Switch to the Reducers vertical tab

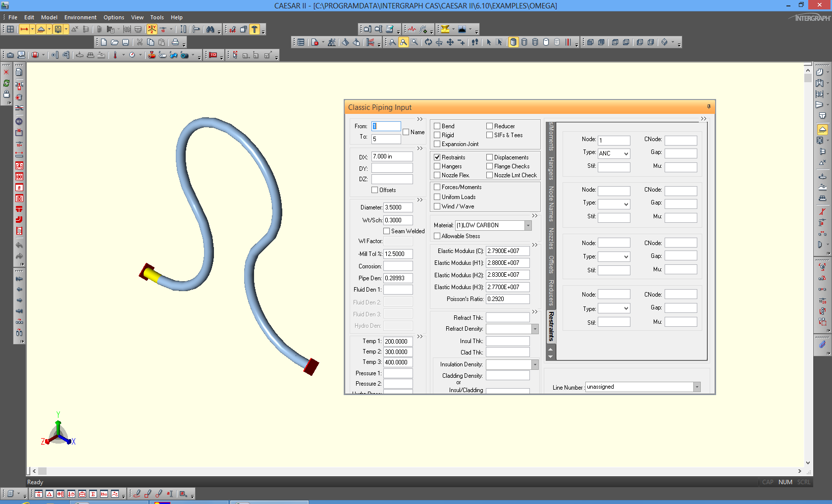point(551,293)
